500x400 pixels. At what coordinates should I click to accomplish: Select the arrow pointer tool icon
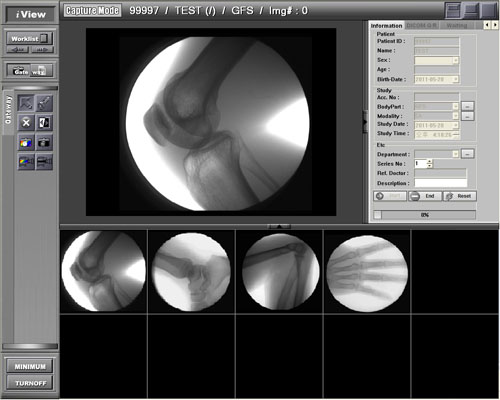click(26, 103)
